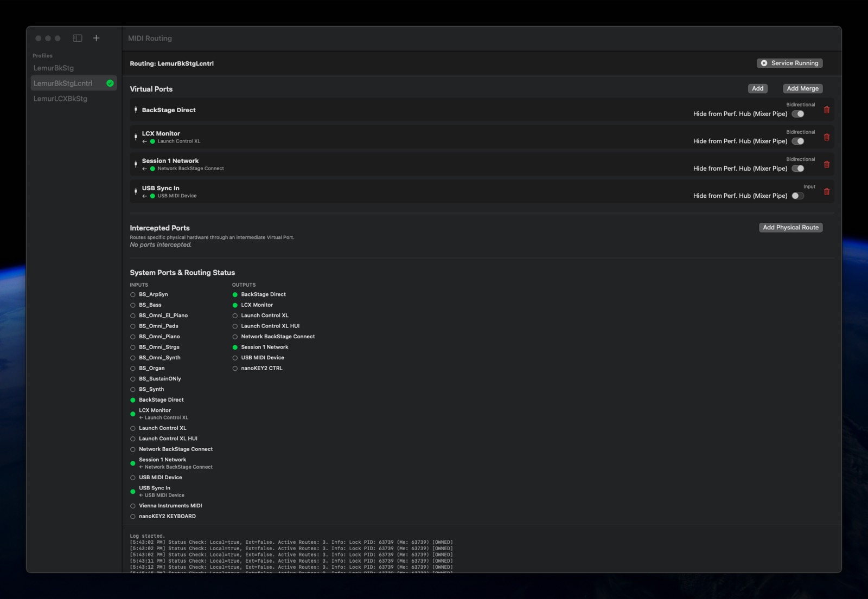Click the Service Running button
Viewport: 868px width, 599px height.
790,63
